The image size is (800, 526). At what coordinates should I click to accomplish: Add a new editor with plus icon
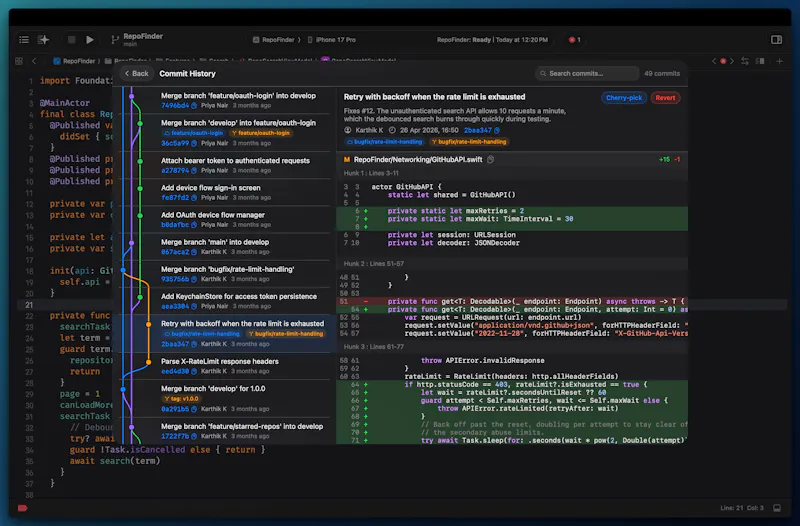click(x=779, y=61)
